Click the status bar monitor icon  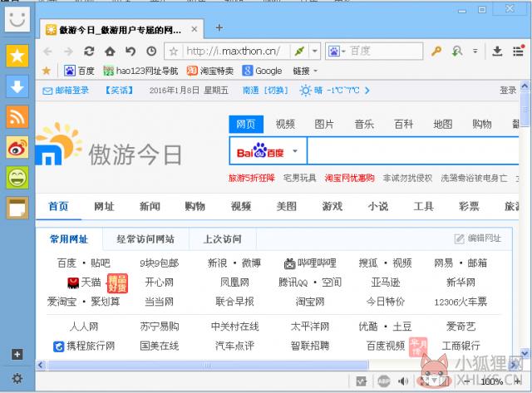362,381
